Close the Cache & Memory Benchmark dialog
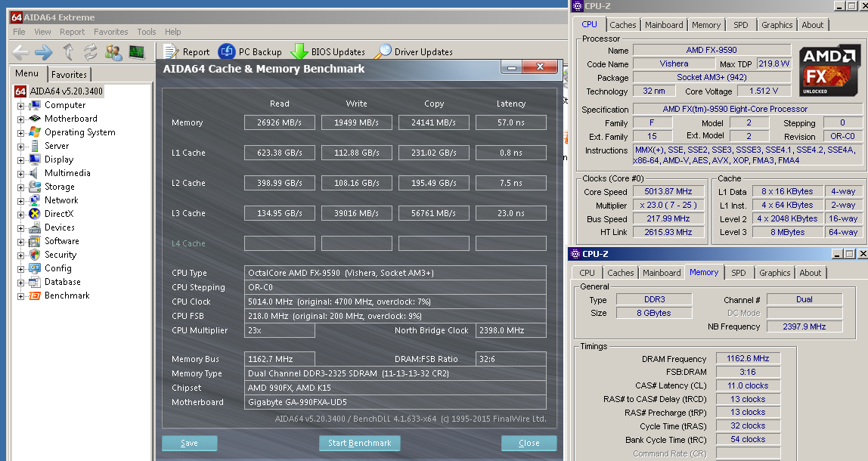This screenshot has width=868, height=461. coord(529,444)
